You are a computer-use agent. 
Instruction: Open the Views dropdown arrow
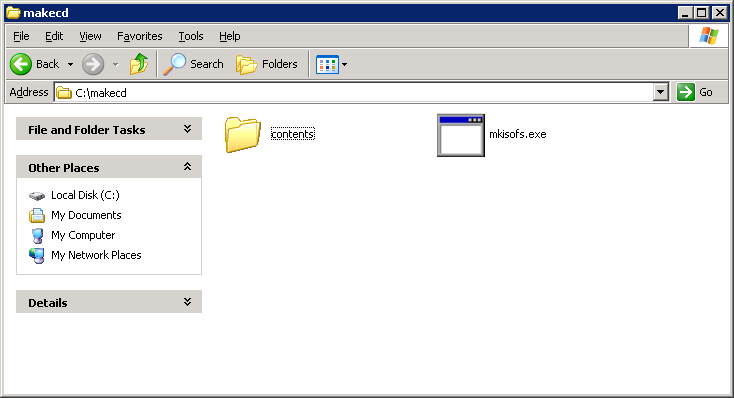coord(345,65)
